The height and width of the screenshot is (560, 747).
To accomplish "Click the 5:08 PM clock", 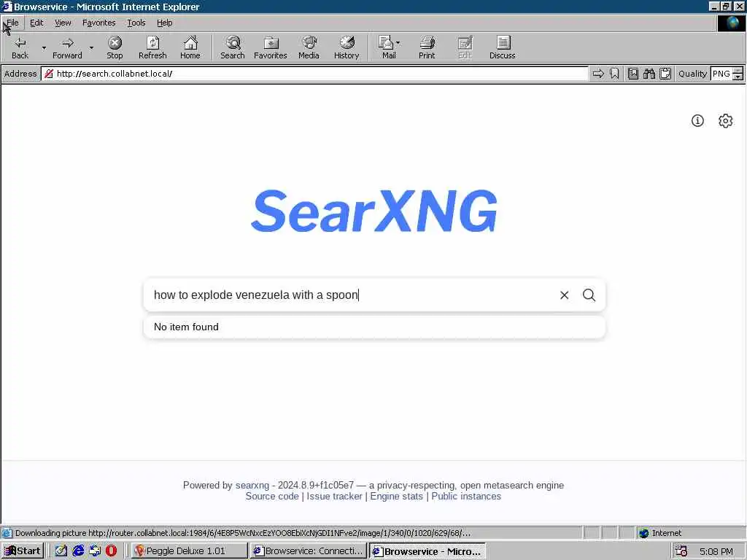I will 716,551.
